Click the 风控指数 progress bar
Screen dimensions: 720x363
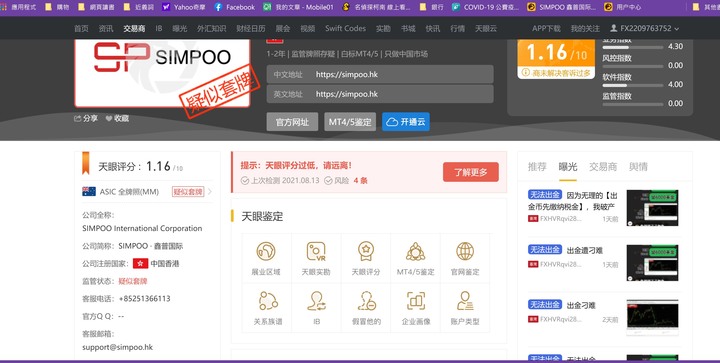[633, 67]
